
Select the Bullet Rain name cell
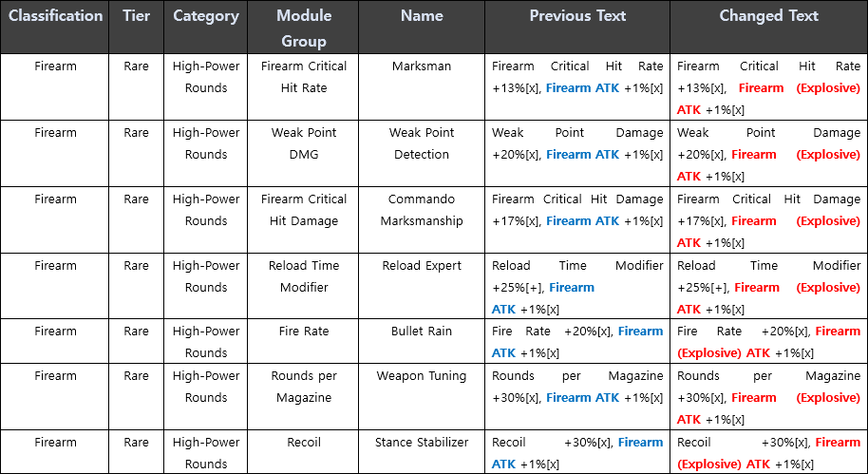tap(422, 332)
